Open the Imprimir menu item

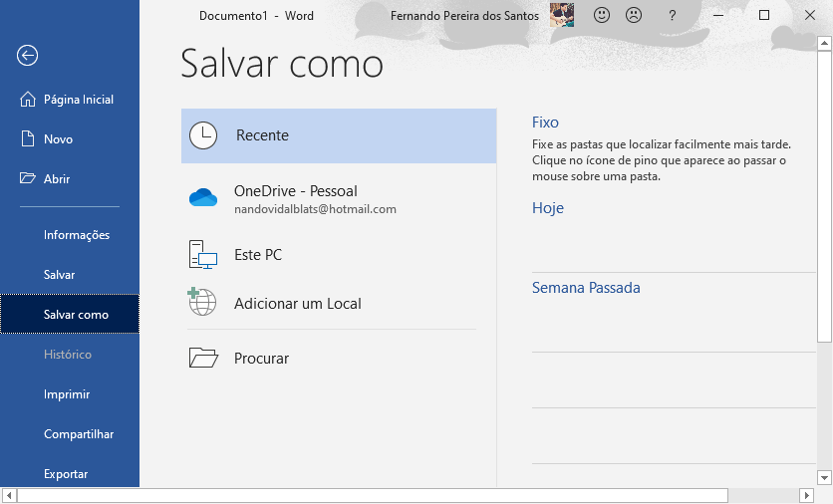pos(67,394)
